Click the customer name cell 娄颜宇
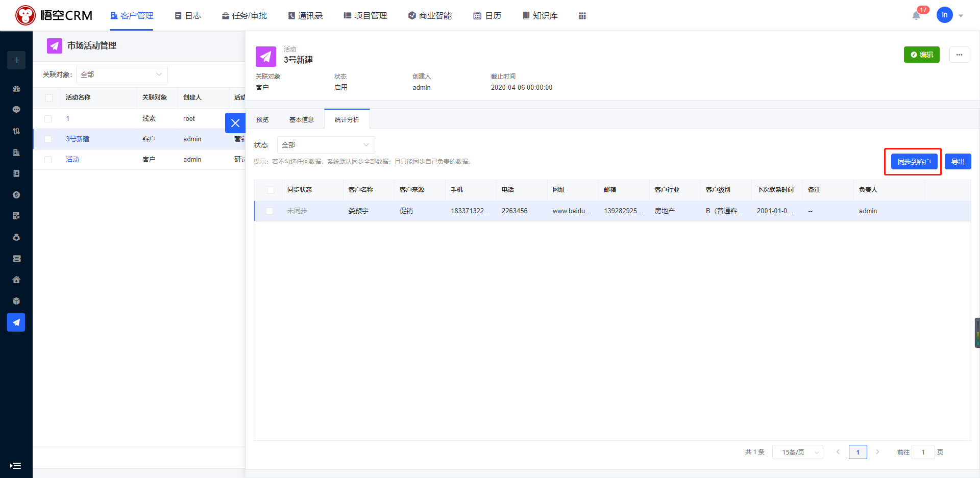The image size is (980, 478). 358,211
